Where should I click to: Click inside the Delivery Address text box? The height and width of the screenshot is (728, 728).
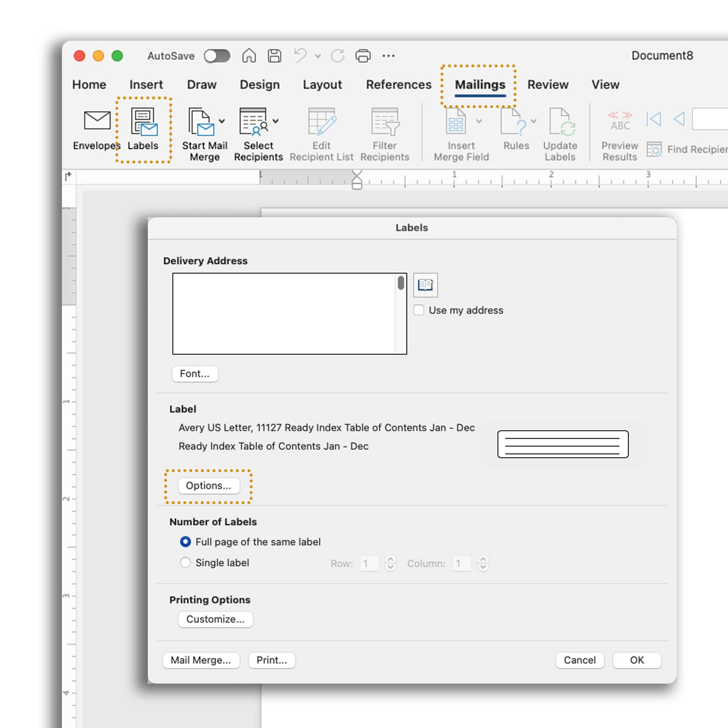(284, 314)
